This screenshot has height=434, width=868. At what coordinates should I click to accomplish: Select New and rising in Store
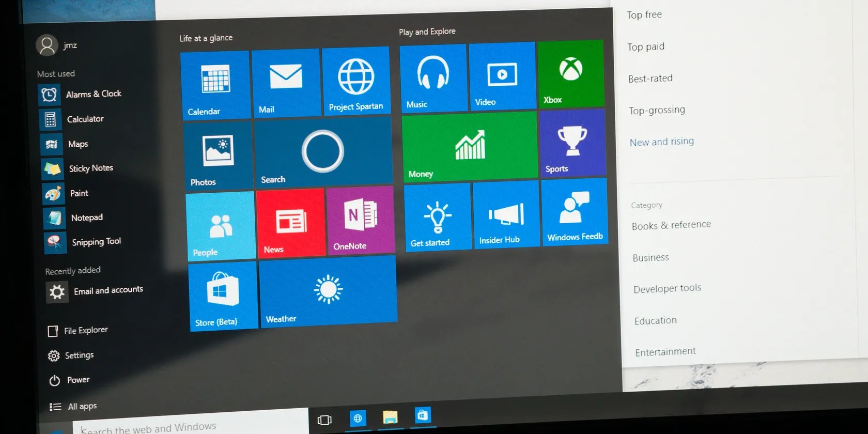pos(662,142)
